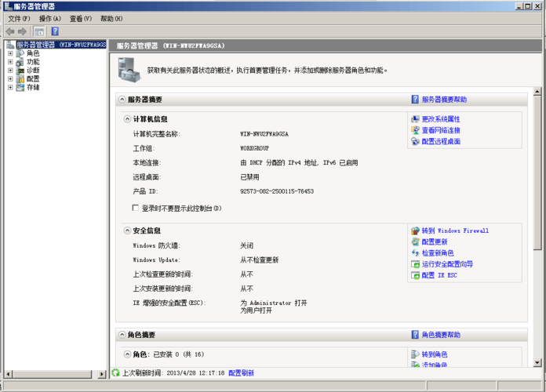Click the 配置 node icon in tree
This screenshot has height=392, width=546.
click(20, 78)
